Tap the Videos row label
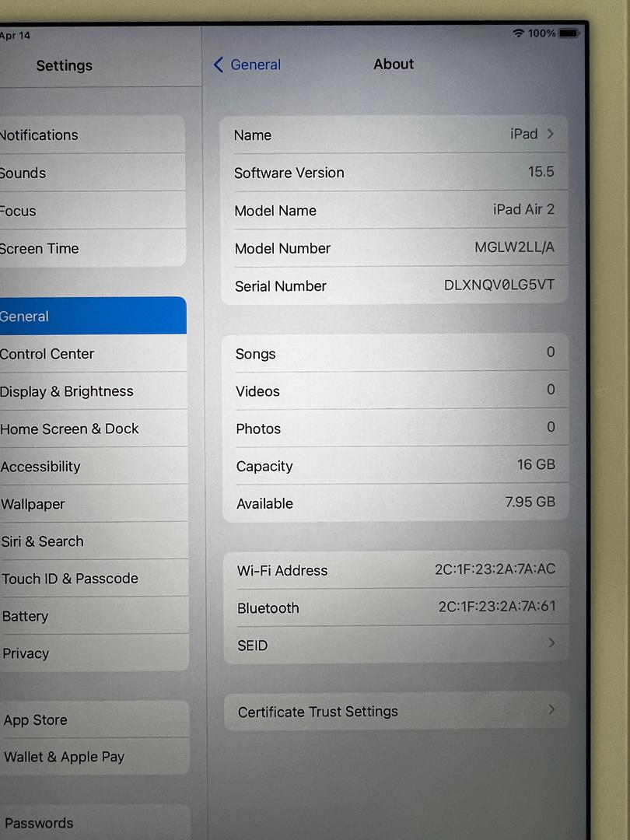This screenshot has height=840, width=630. click(x=257, y=391)
